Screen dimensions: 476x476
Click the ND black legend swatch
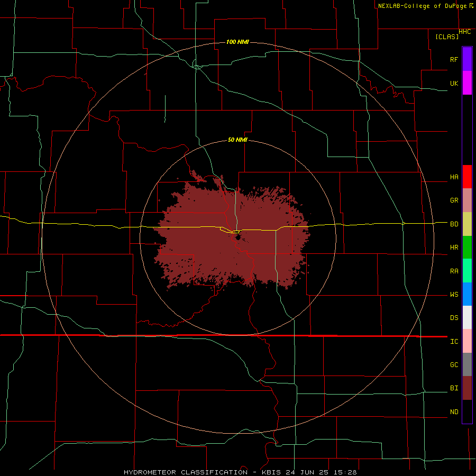(x=467, y=411)
